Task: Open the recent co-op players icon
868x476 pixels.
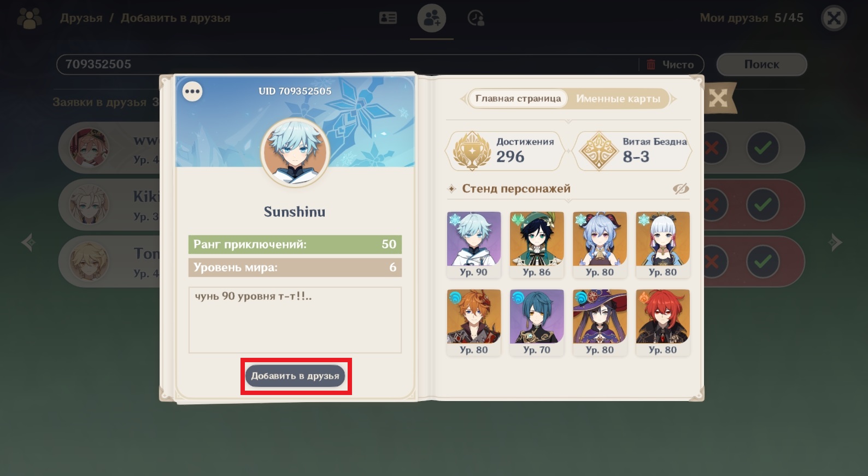Action: coord(476,19)
